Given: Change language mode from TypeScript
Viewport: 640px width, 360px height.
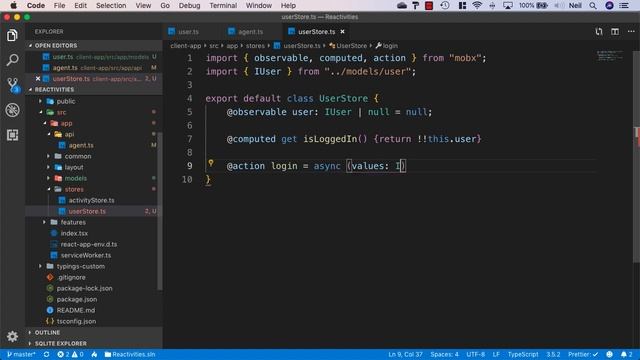Looking at the screenshot, I should [x=523, y=354].
